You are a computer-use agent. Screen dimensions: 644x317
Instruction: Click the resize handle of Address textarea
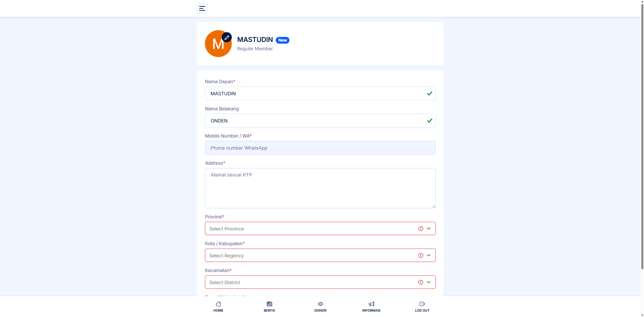tap(434, 206)
